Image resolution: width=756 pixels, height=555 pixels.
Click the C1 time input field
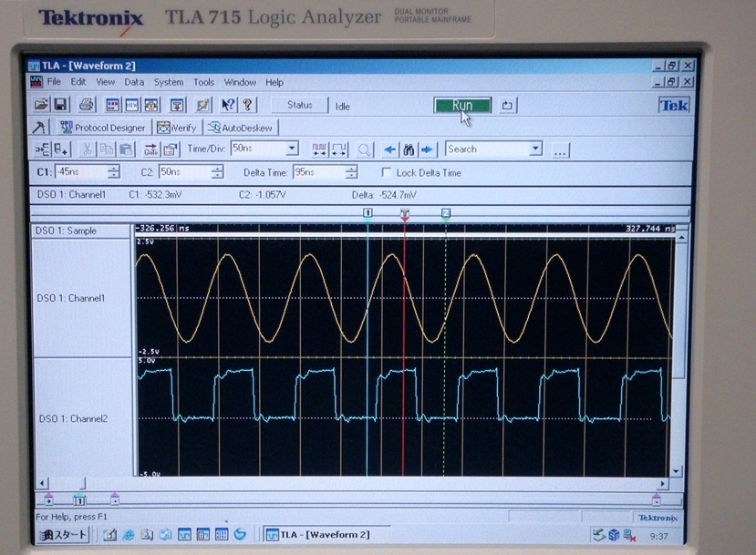(x=81, y=171)
